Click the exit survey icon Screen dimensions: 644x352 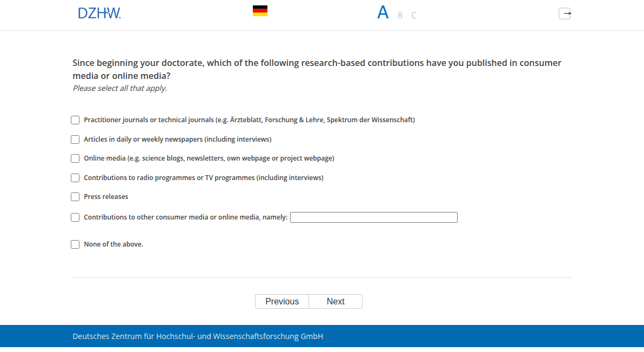point(565,14)
